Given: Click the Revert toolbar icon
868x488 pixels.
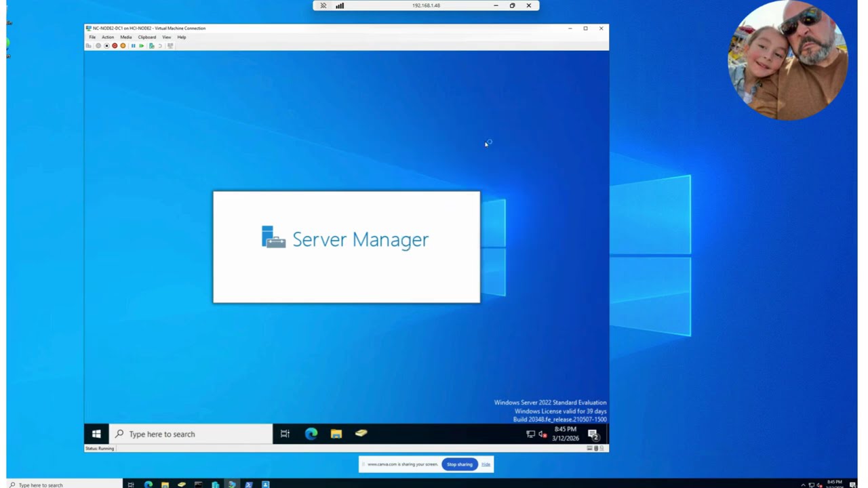Looking at the screenshot, I should (160, 45).
